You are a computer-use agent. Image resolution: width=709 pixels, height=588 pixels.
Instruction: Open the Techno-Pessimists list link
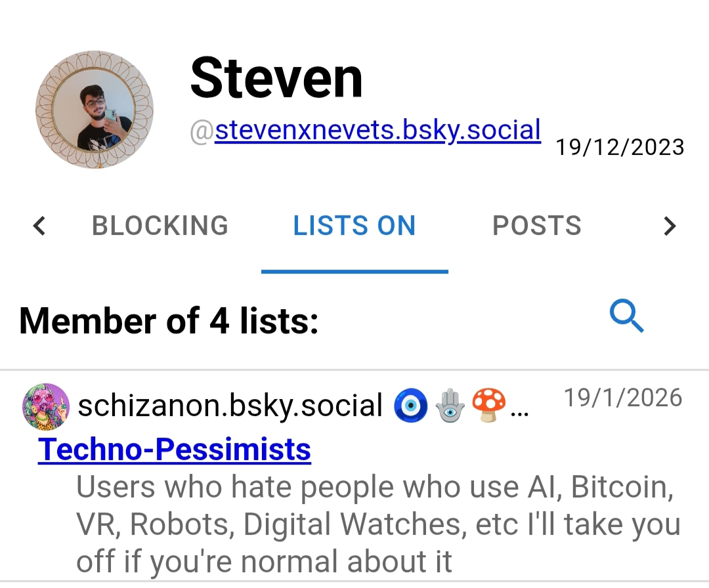[x=175, y=450]
